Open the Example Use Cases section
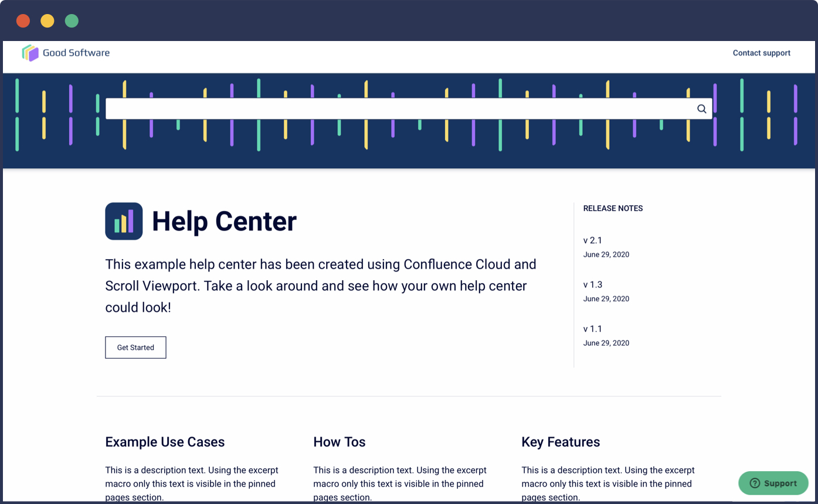 click(x=165, y=442)
